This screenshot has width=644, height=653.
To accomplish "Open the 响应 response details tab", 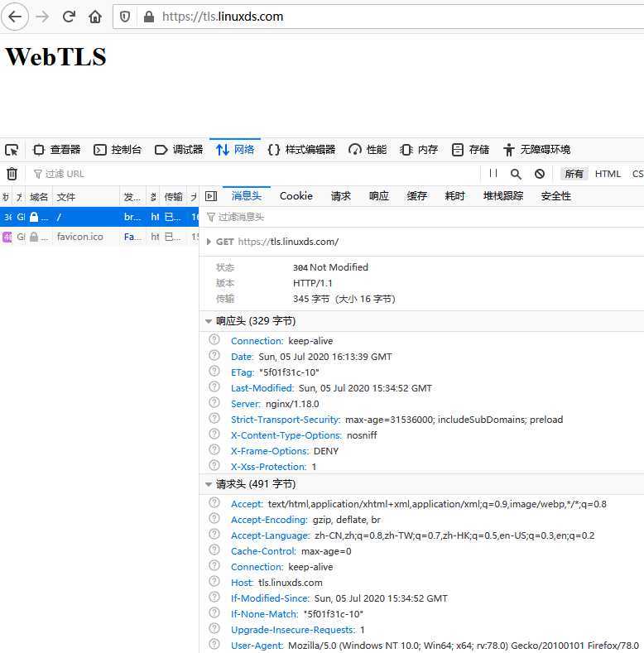I will coord(378,196).
